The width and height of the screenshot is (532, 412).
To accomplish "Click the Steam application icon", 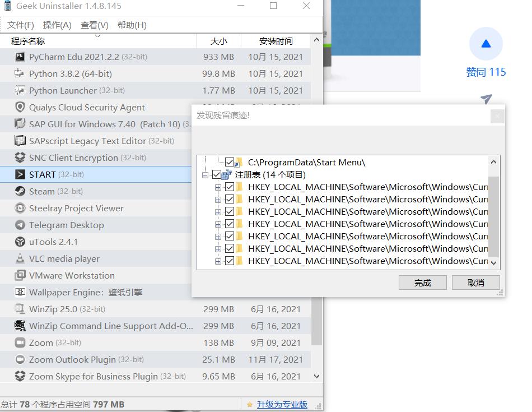I will click(x=19, y=191).
